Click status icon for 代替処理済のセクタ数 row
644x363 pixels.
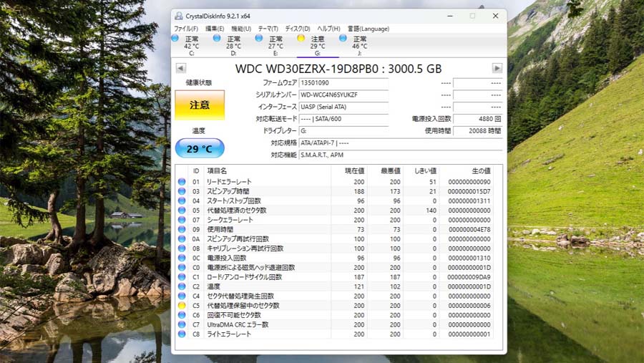tap(182, 210)
